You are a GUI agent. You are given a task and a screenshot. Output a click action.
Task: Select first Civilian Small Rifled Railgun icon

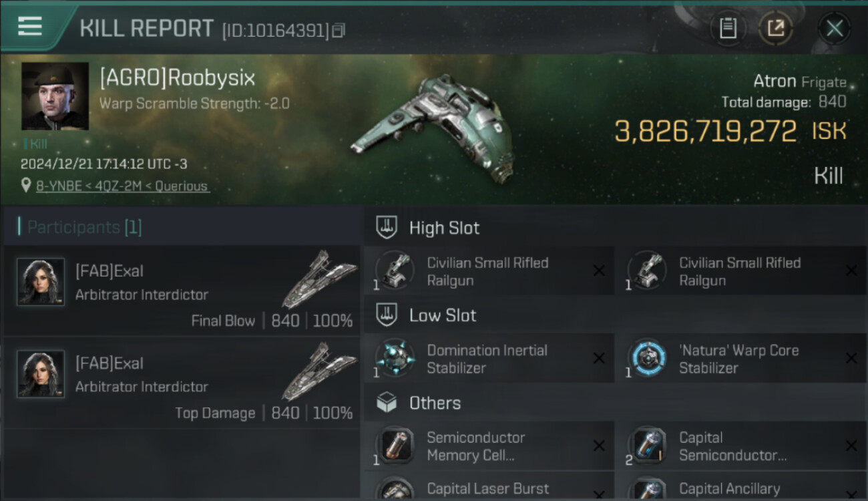point(395,271)
